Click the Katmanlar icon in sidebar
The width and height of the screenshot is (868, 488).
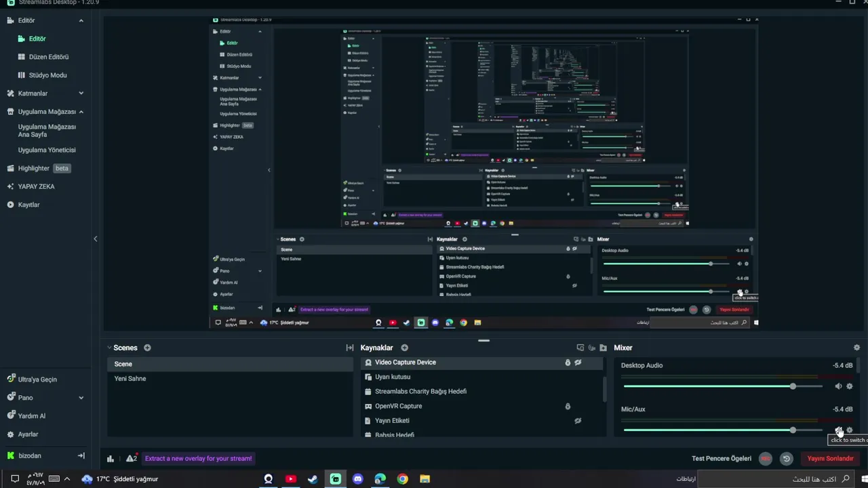click(10, 94)
